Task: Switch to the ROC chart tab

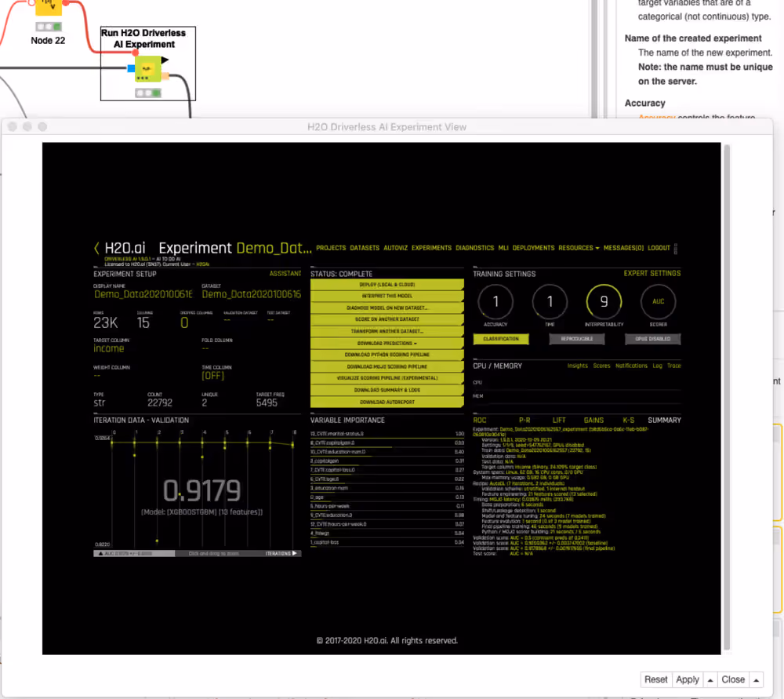Action: [480, 420]
